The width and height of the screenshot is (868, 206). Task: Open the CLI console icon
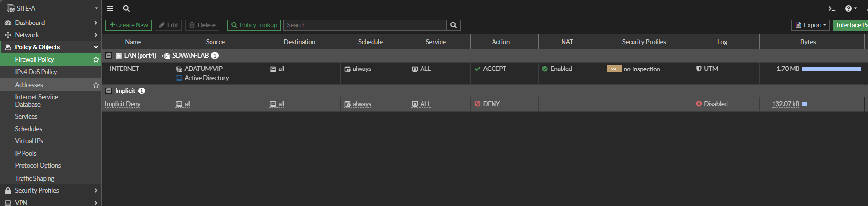(x=831, y=9)
